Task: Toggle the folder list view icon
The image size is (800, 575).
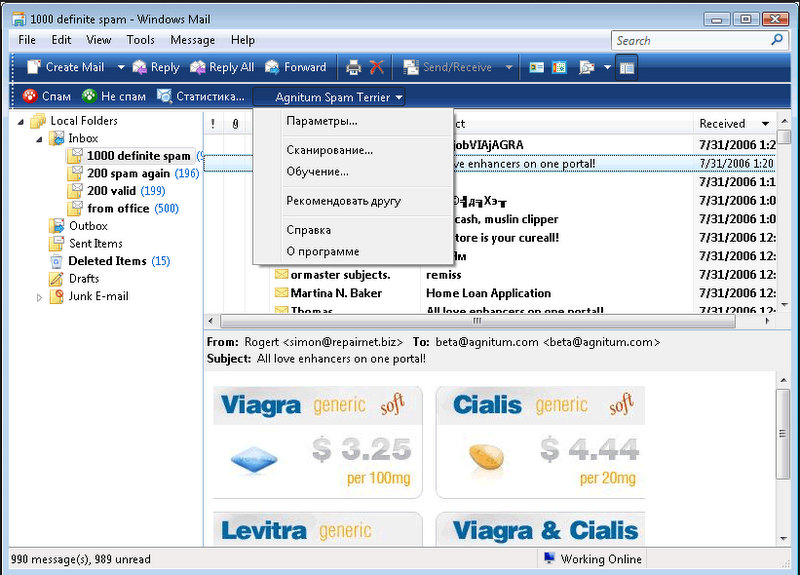Action: tap(627, 67)
